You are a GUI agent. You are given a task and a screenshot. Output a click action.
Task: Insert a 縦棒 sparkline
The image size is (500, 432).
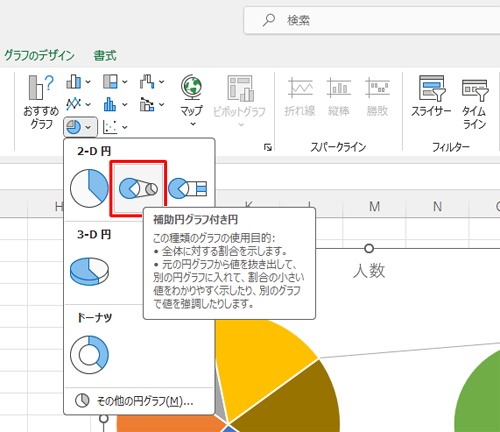(339, 96)
